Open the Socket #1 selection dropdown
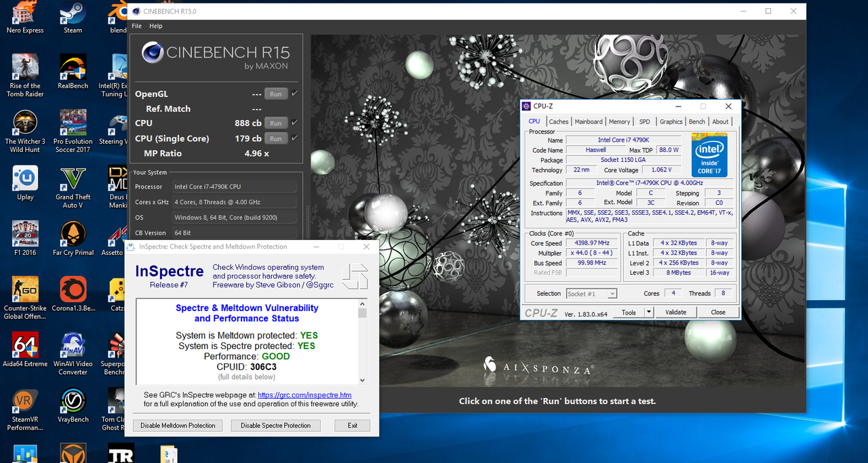The image size is (868, 463). pos(591,294)
